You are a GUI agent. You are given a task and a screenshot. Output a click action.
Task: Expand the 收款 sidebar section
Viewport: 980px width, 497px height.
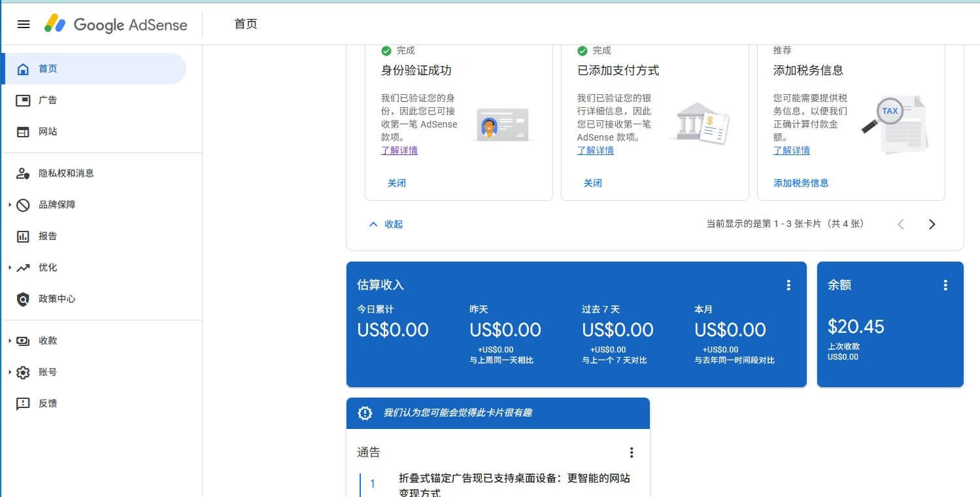click(10, 341)
